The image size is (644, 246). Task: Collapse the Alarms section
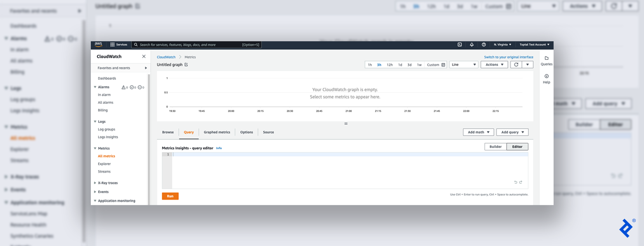tap(95, 87)
